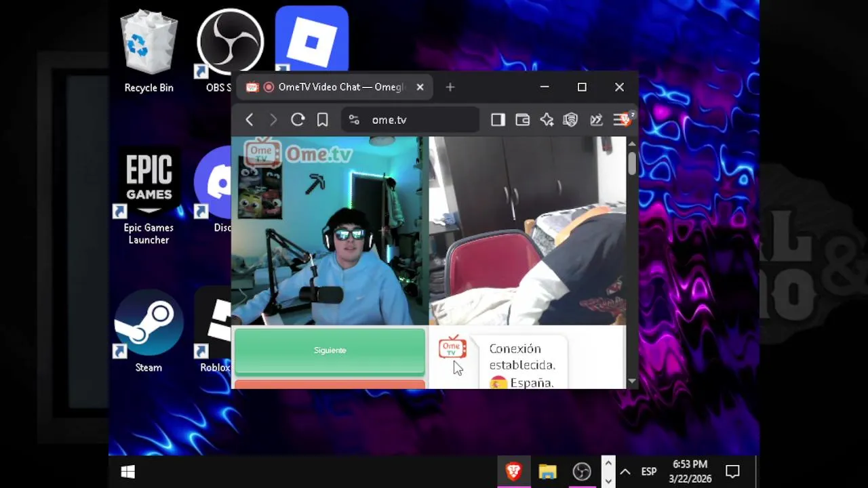Viewport: 868px width, 488px height.
Task: Open File Explorer from the taskbar
Action: pyautogui.click(x=547, y=472)
